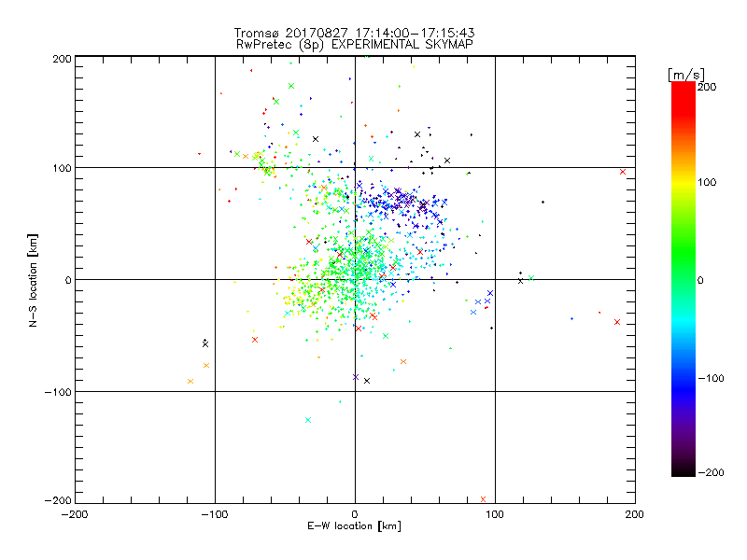Click the y-axis tick label '200'
The height and width of the screenshot is (560, 747).
pyautogui.click(x=62, y=59)
